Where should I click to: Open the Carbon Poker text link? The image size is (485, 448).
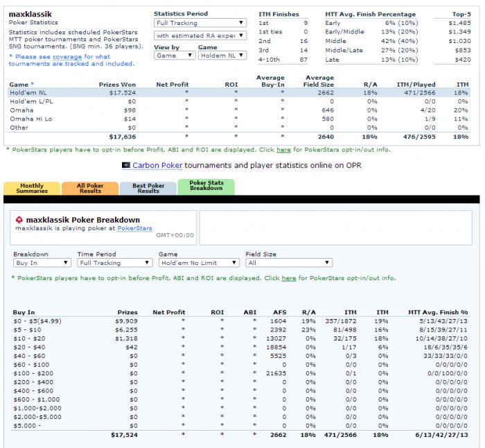pyautogui.click(x=155, y=165)
